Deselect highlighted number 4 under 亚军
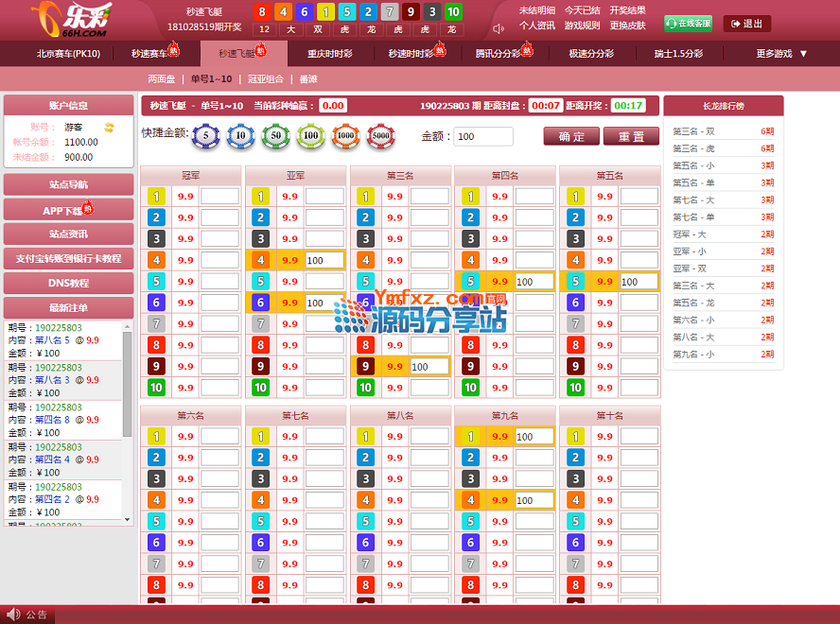 (261, 260)
